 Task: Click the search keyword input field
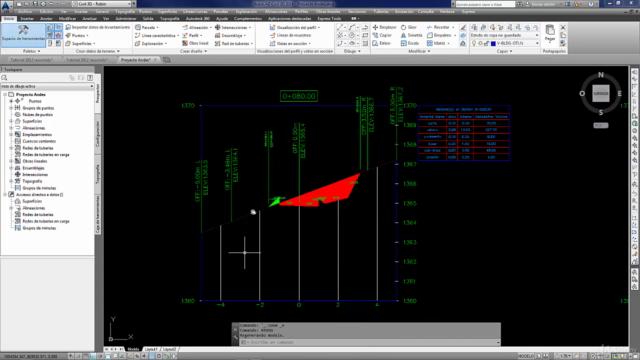point(485,4)
